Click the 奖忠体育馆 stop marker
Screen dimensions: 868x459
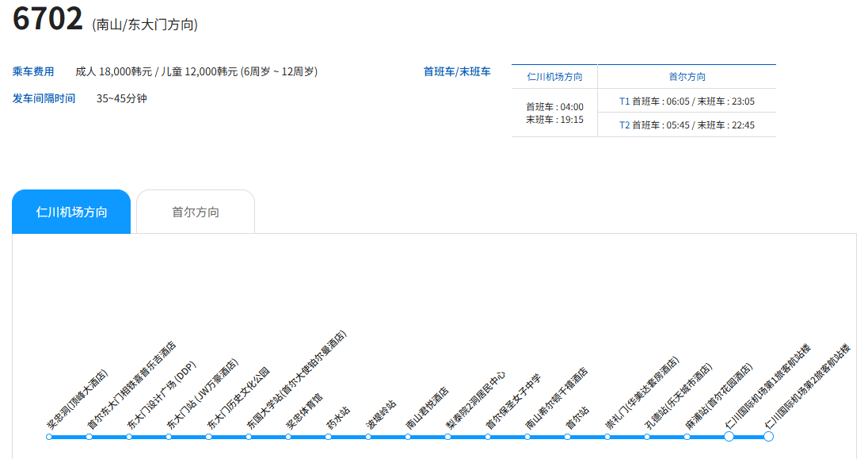click(x=288, y=437)
